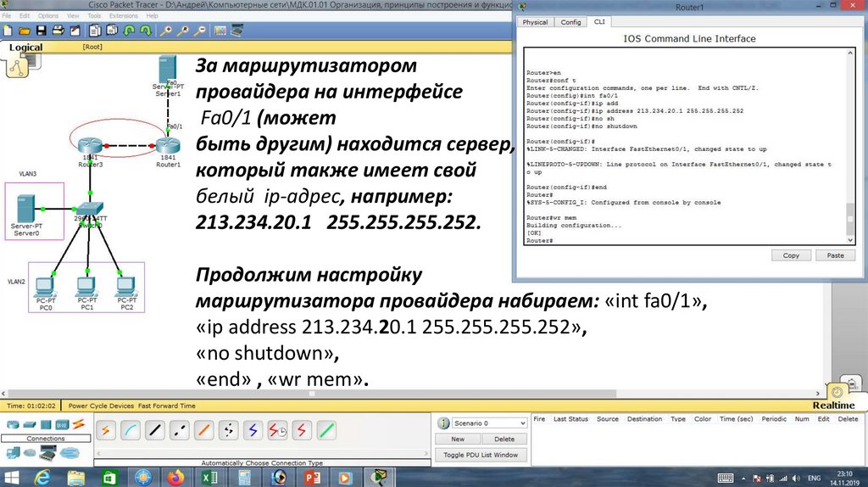Create a New scenario

(x=458, y=439)
